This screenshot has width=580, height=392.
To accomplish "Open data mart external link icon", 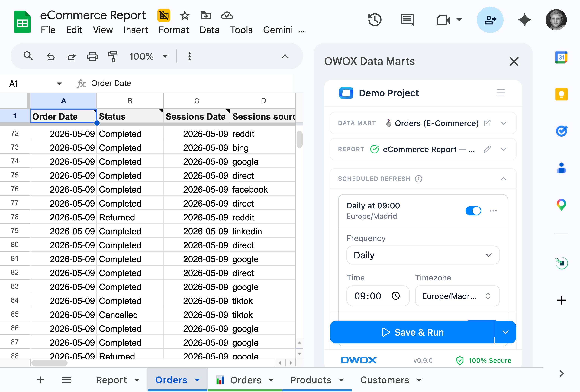I will [x=487, y=123].
